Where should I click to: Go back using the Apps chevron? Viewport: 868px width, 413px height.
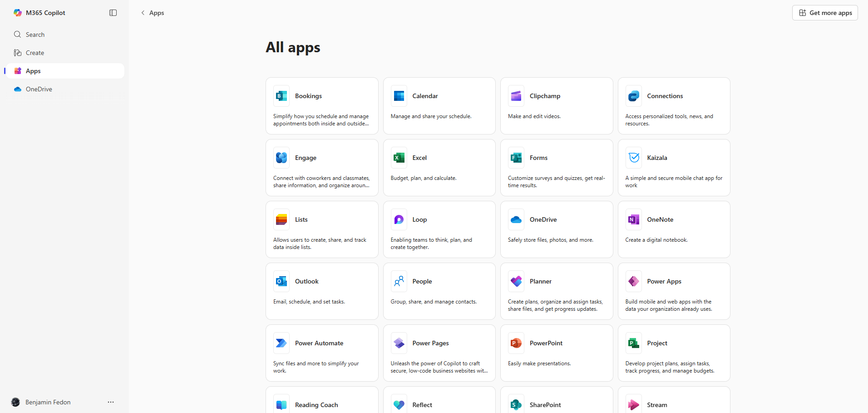[x=143, y=13]
